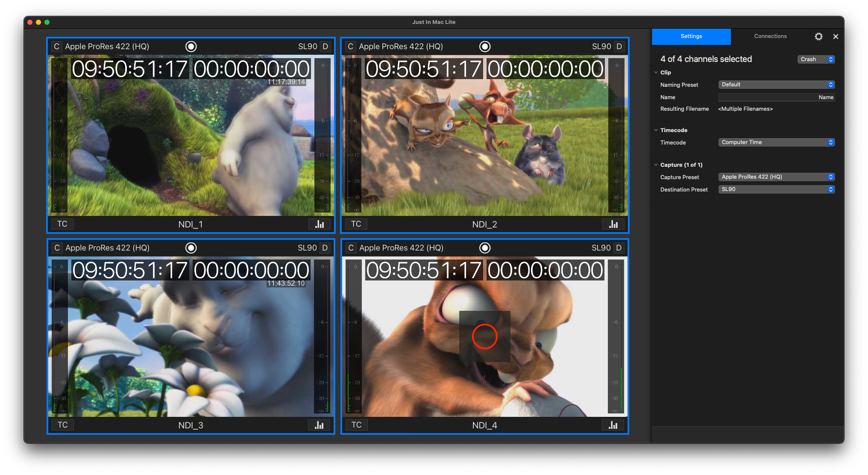This screenshot has width=868, height=475.
Task: Start recording on the NDI_2 channel
Action: click(485, 47)
